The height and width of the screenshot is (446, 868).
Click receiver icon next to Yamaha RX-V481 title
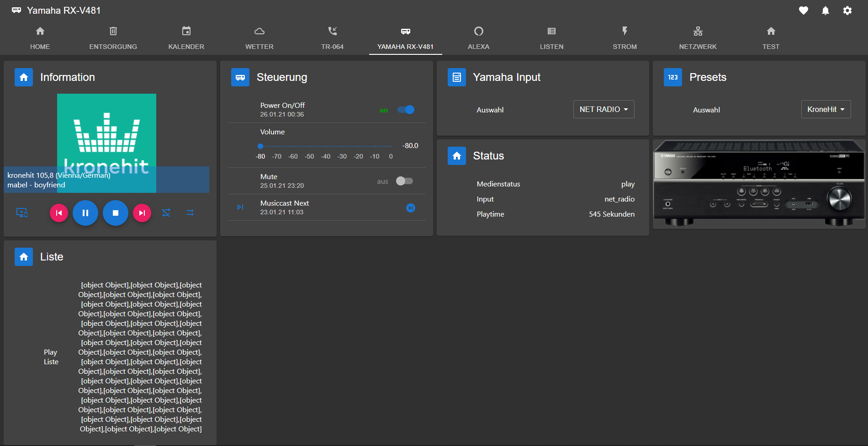(x=16, y=10)
